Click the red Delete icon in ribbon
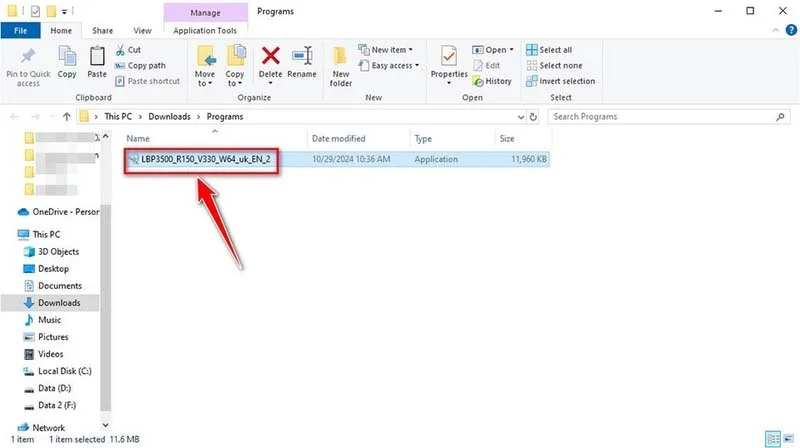This screenshot has width=800, height=448. pos(270,56)
